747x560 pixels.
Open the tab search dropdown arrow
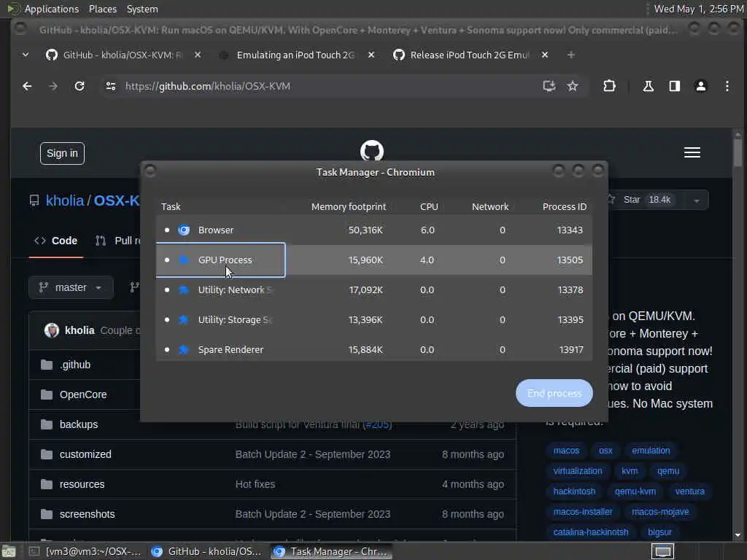pyautogui.click(x=26, y=55)
